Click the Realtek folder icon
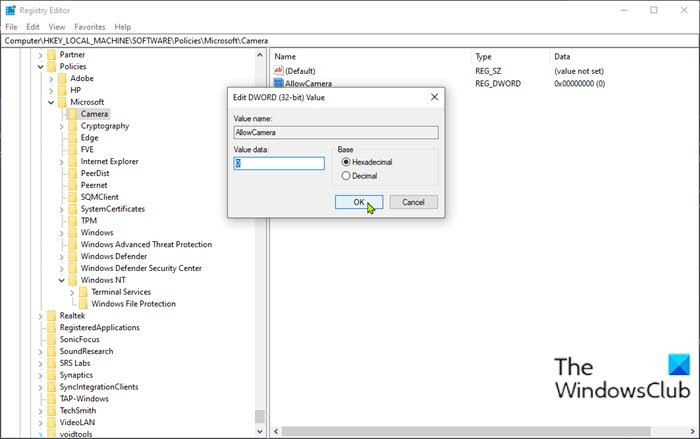The width and height of the screenshot is (700, 439). [x=52, y=316]
